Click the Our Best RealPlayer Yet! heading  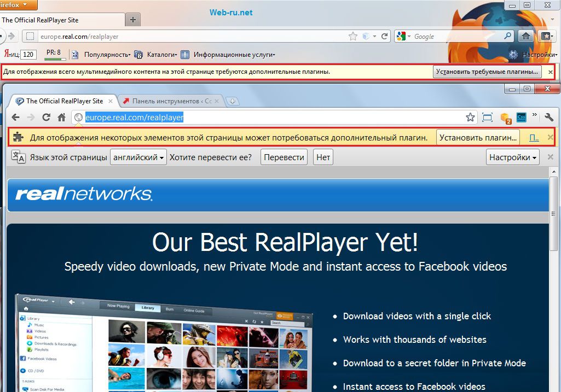[x=285, y=242]
